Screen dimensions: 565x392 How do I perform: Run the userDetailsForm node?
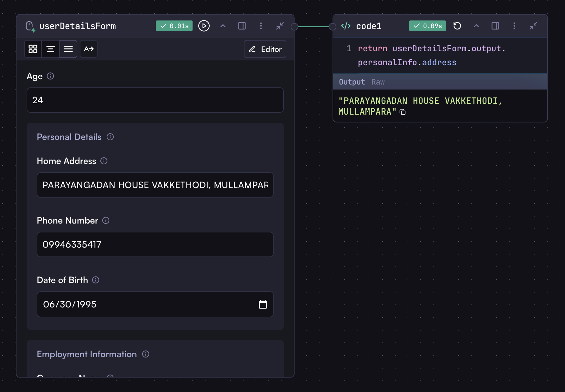coord(204,26)
